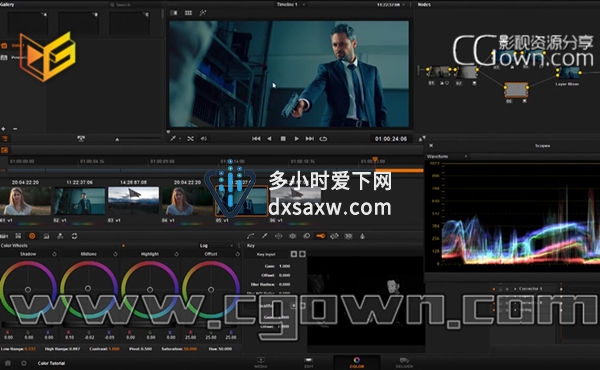Open the Stereoscopic 3D palette
600x370 pixels.
pos(348,236)
